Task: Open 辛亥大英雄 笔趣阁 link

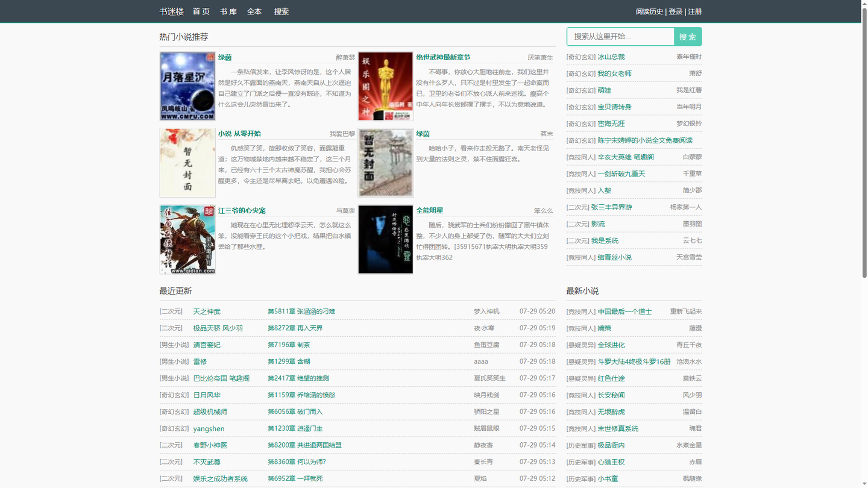Action: [626, 157]
